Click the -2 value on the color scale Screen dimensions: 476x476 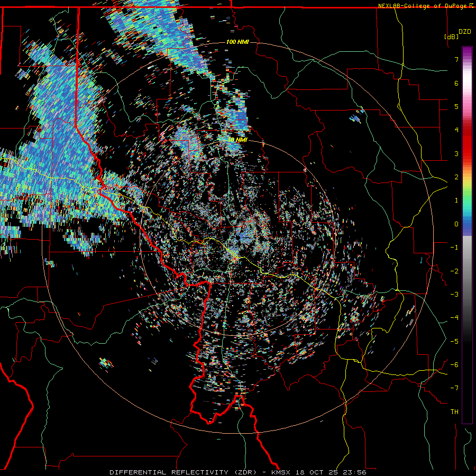[x=454, y=271]
